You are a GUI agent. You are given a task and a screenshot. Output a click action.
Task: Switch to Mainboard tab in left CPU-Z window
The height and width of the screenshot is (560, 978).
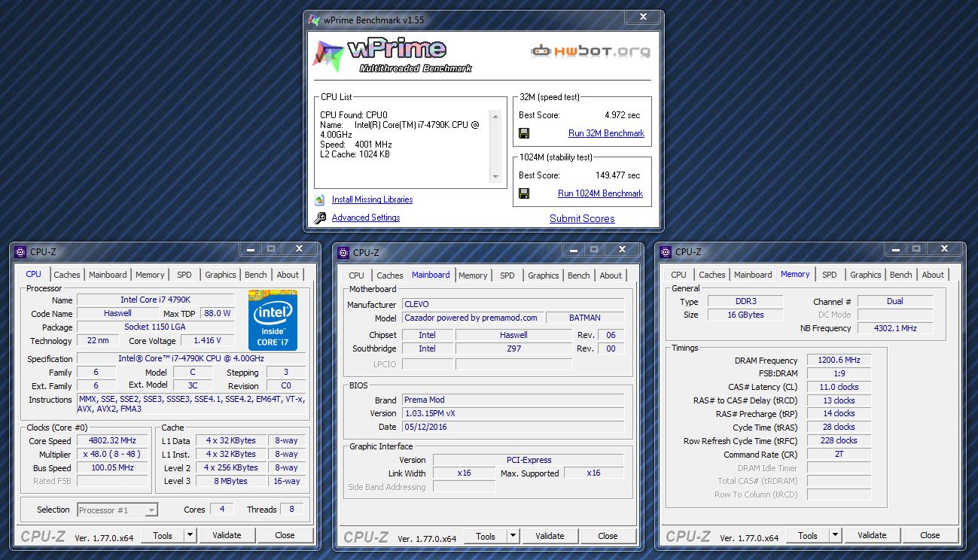point(108,275)
